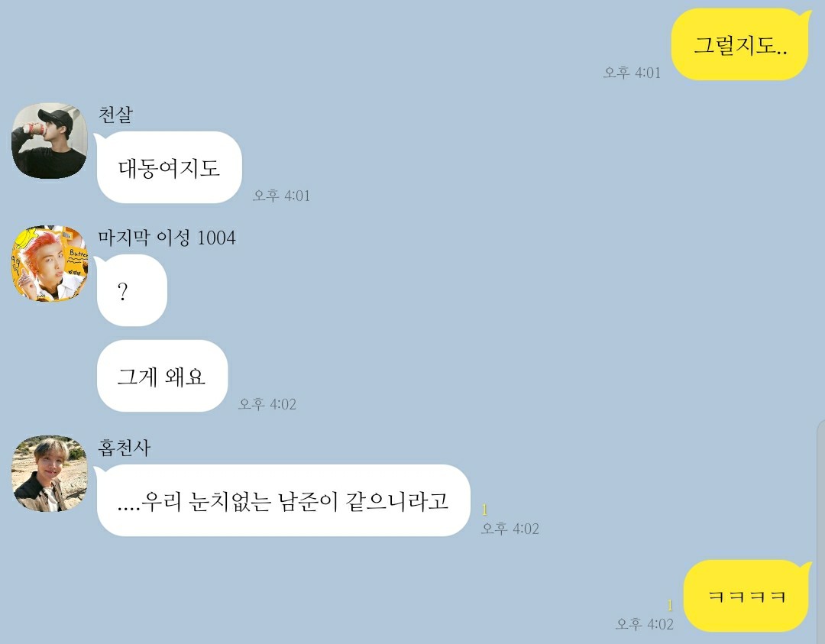Select the 대동여지도 message bubble
The image size is (825, 644).
170,167
